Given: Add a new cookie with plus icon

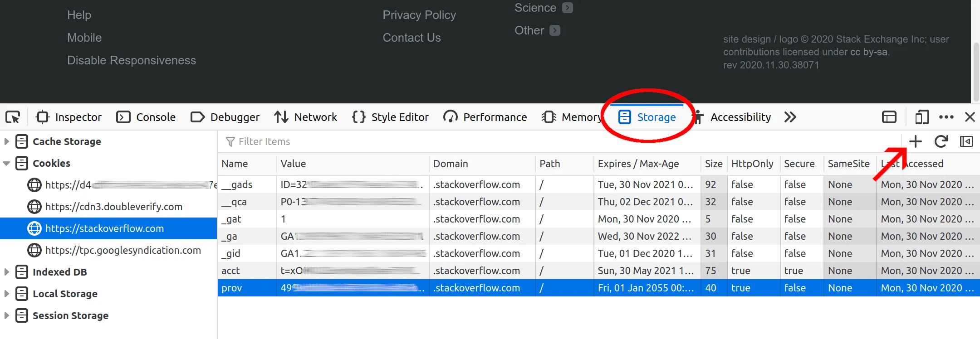Looking at the screenshot, I should click(x=915, y=142).
